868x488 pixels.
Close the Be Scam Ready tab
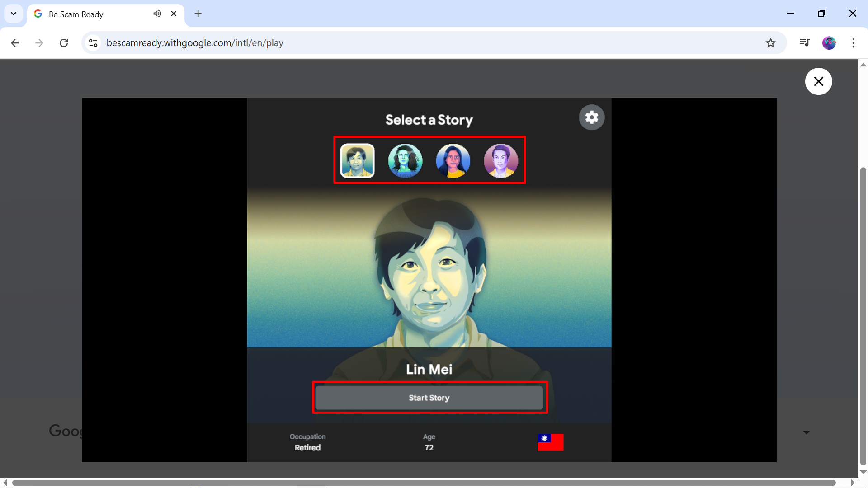(174, 14)
